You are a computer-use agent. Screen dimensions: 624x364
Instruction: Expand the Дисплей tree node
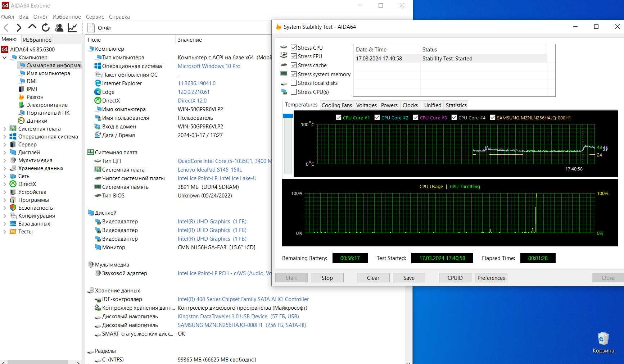5,153
